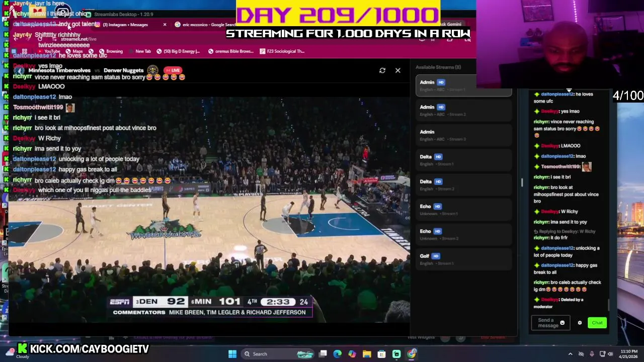
Task: Open the 11:10 PM clock and date
Action: point(629,354)
